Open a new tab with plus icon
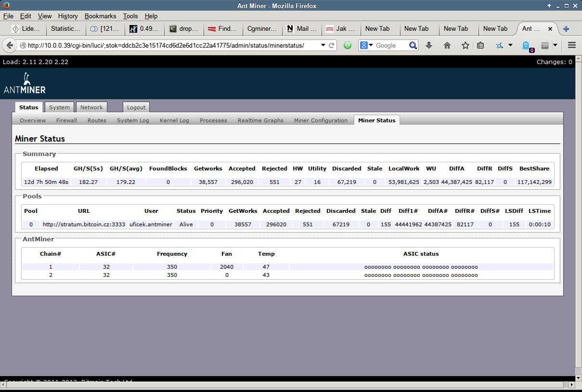Viewport: 582px width, 392px height. (566, 29)
